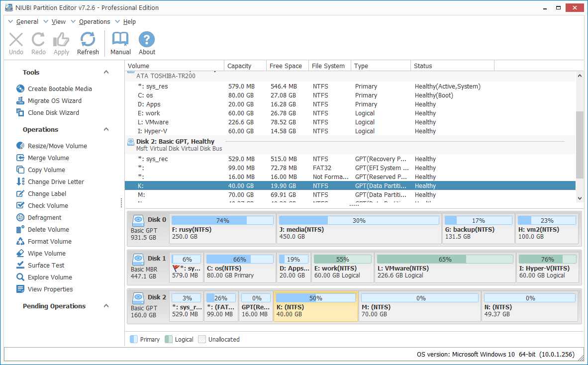The height and width of the screenshot is (365, 588).
Task: Sort list by Free Space column header
Action: (286, 66)
